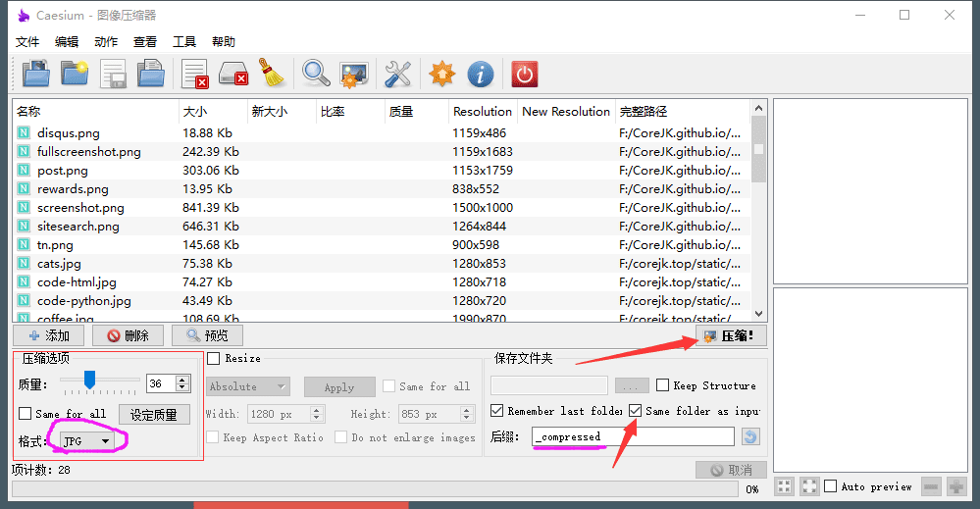Enable Auto preview checkbox
Image resolution: width=980 pixels, height=509 pixels.
(x=831, y=485)
